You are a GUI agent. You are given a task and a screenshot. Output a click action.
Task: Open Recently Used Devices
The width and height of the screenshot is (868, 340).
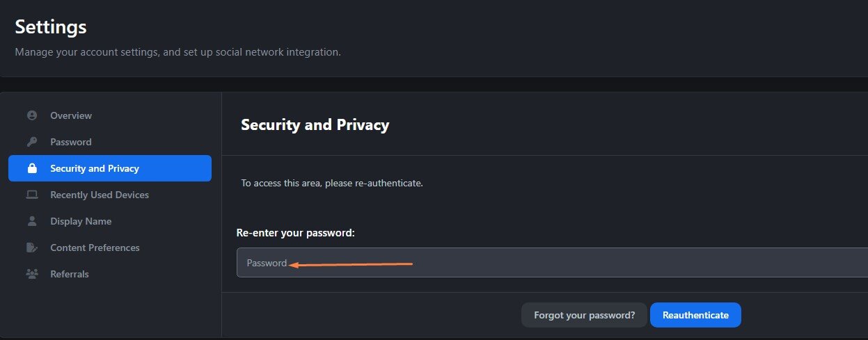click(110, 195)
